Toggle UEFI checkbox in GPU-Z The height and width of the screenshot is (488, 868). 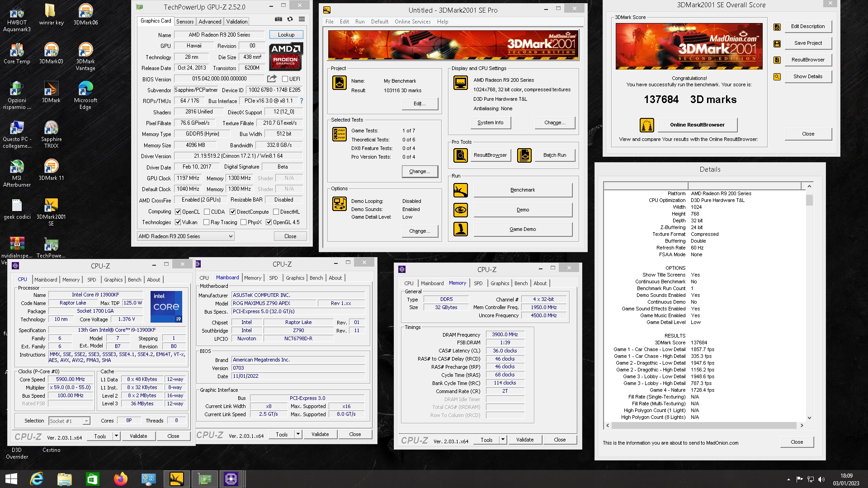pyautogui.click(x=285, y=79)
